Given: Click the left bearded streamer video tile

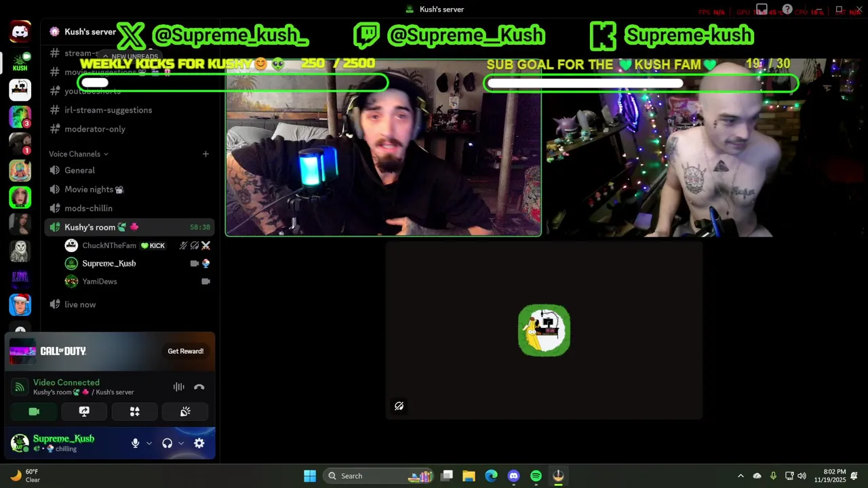Looking at the screenshot, I should click(383, 148).
